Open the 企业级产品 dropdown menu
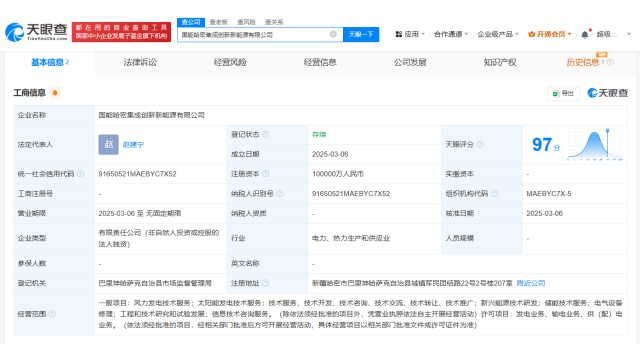Viewport: 640px width, 360px height. [x=498, y=34]
